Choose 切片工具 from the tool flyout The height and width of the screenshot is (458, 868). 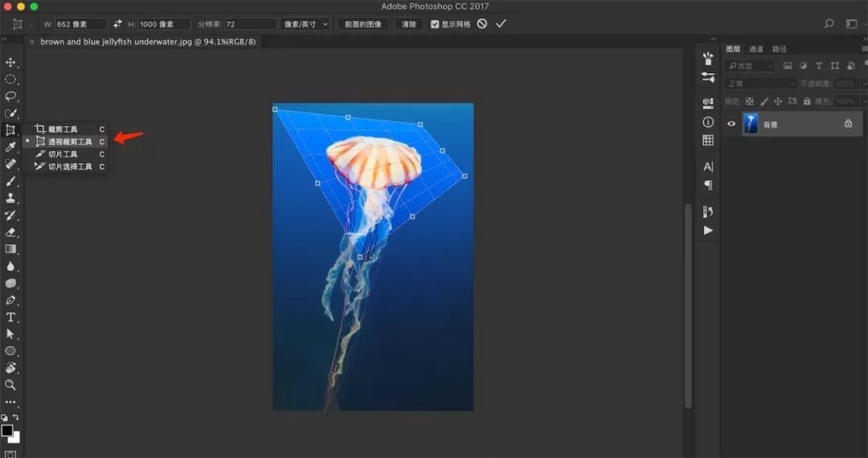tap(63, 154)
